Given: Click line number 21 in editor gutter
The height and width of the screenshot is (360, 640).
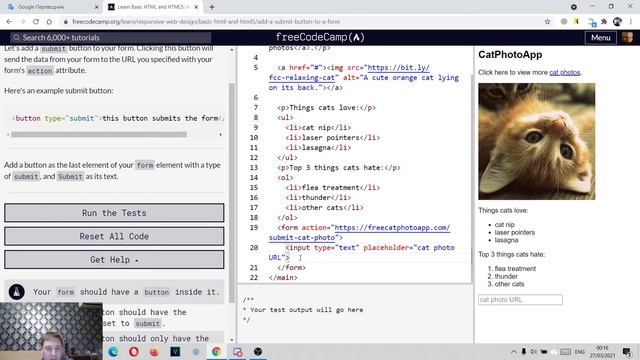Looking at the screenshot, I should pyautogui.click(x=253, y=268).
